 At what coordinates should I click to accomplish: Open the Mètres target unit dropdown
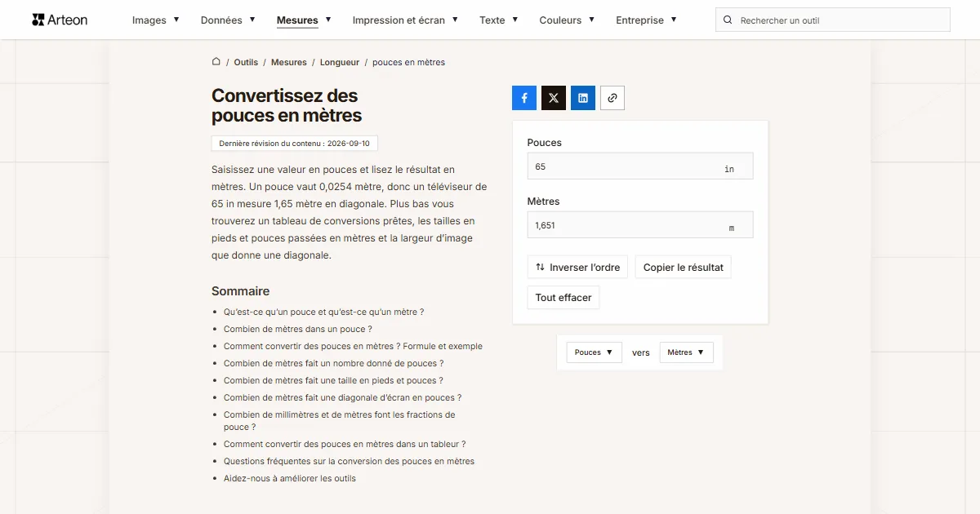(686, 352)
